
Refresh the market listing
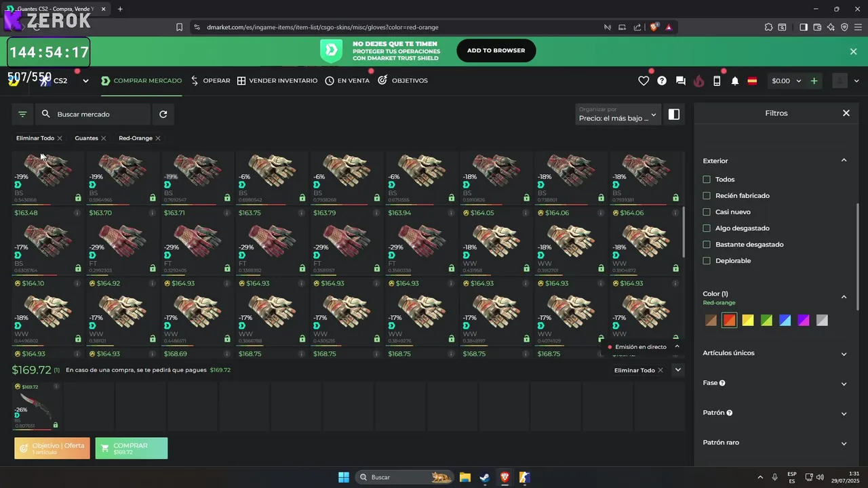coord(163,115)
